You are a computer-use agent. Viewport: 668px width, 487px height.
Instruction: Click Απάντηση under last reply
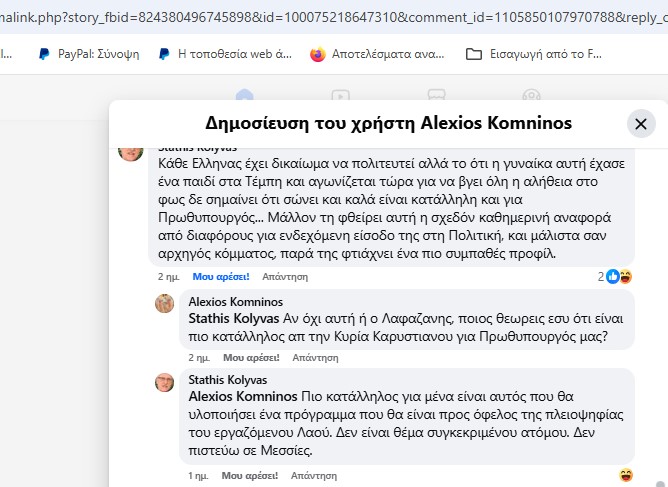314,475
